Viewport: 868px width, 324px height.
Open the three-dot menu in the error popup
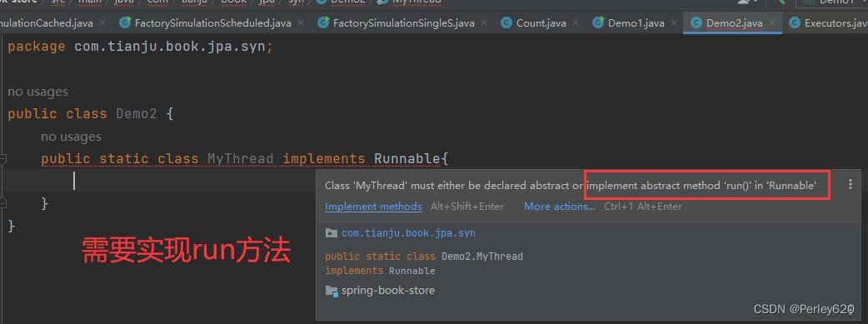[x=851, y=184]
